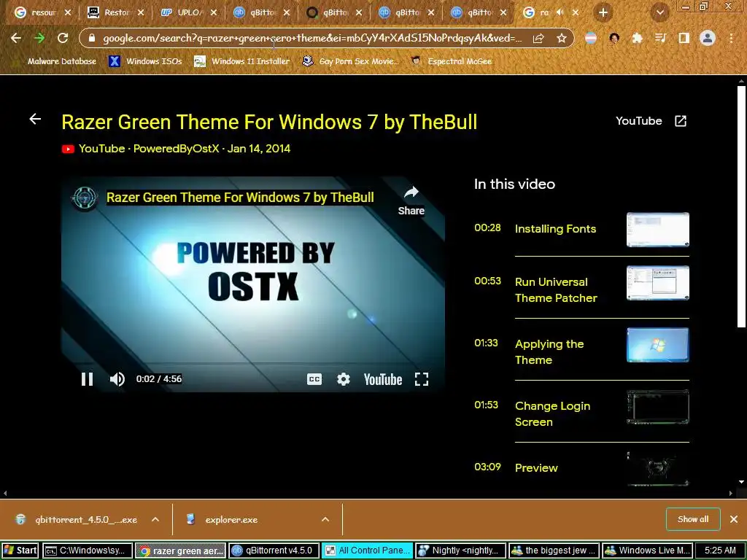
Task: Reload the page with the refresh icon
Action: tap(63, 38)
